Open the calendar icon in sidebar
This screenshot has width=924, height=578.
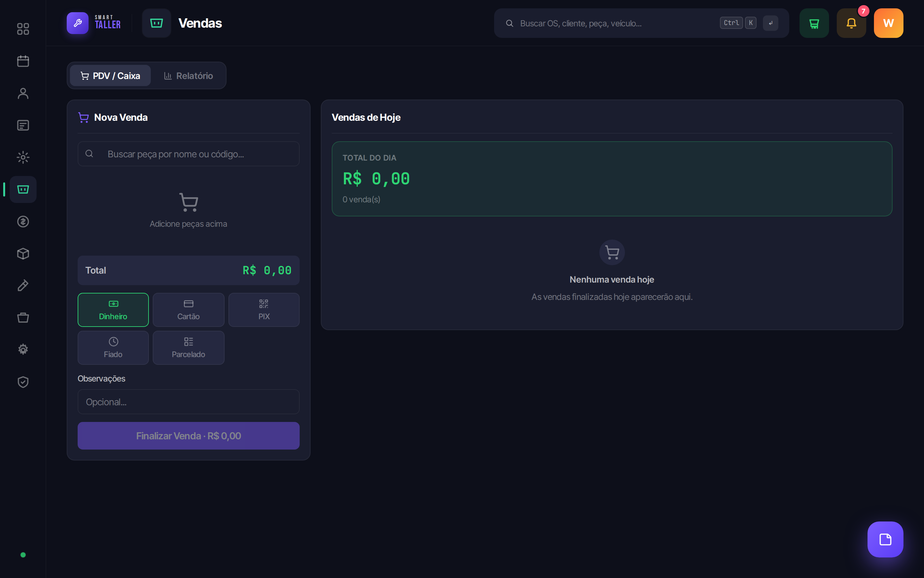tap(23, 61)
